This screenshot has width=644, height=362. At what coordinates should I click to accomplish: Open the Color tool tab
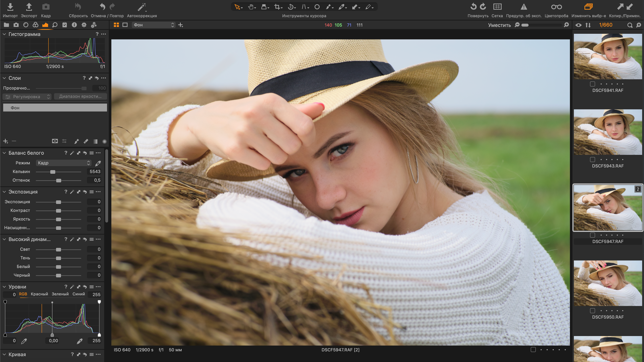(35, 25)
